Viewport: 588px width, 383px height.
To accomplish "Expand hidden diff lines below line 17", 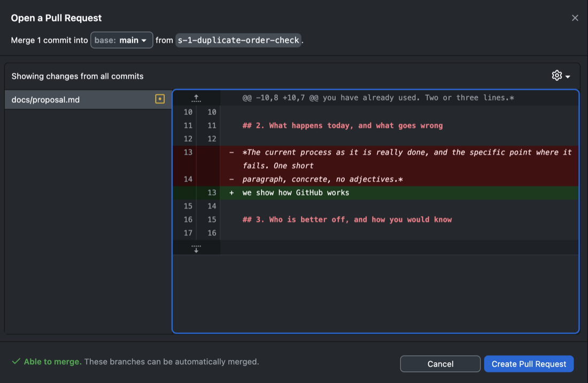I will pos(196,248).
